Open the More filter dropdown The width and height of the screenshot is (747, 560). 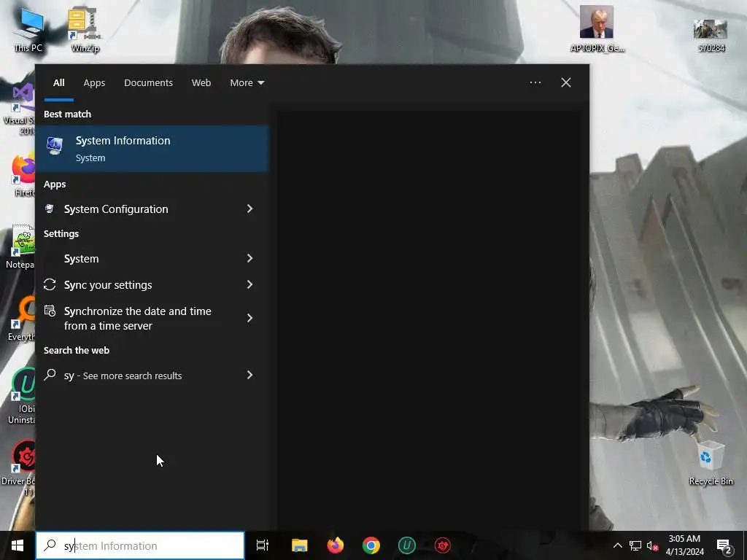pos(247,83)
